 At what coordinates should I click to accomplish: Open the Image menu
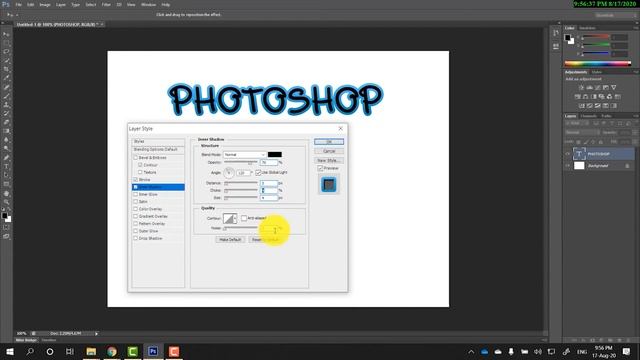coord(45,5)
